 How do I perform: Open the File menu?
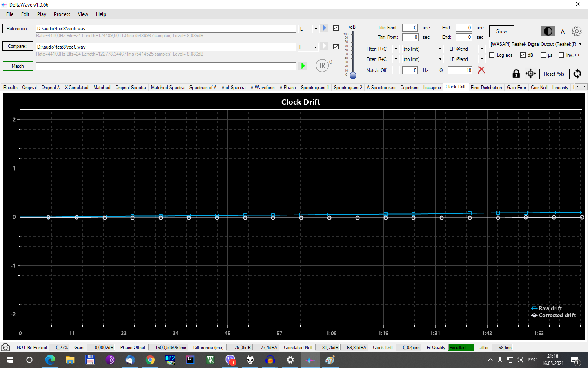click(x=10, y=14)
